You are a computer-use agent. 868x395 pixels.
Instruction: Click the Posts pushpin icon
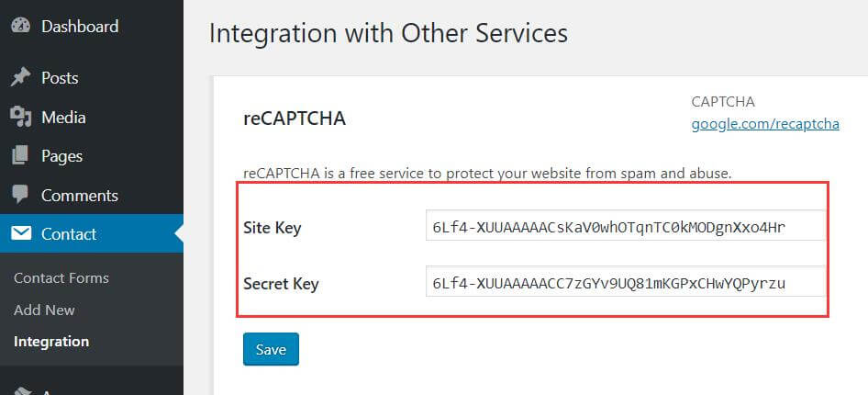click(x=20, y=78)
